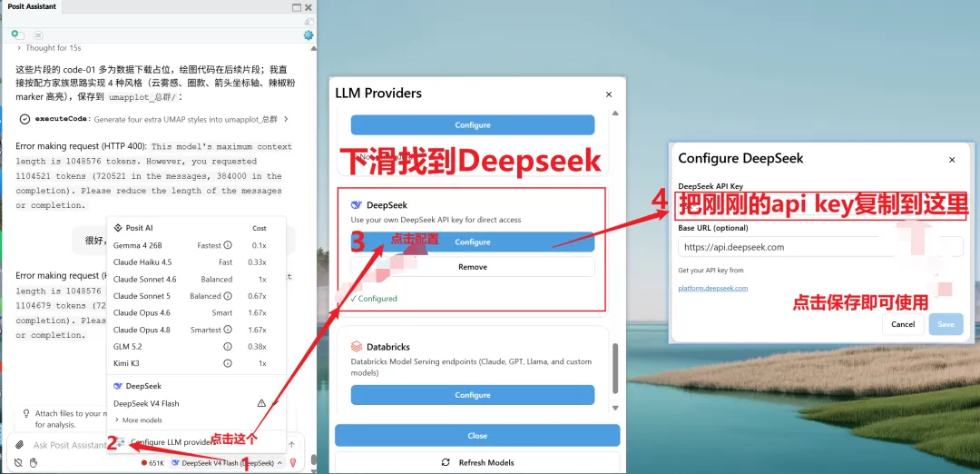
Task: Click the warning triangle next to DeepSeek V4 Flash
Action: pos(262,403)
